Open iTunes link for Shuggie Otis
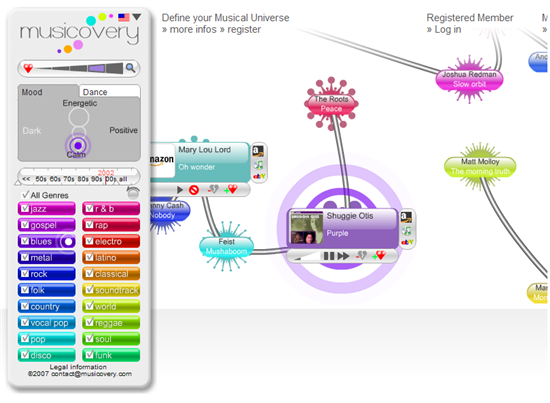Screen dimensions: 550x403 pos(407,230)
